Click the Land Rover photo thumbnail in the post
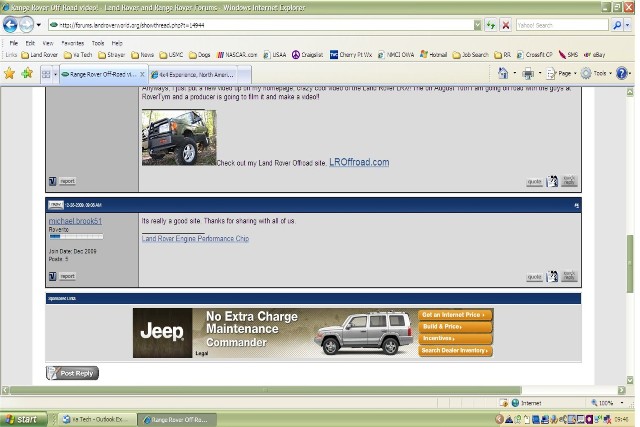The width and height of the screenshot is (640, 427). coord(179,138)
